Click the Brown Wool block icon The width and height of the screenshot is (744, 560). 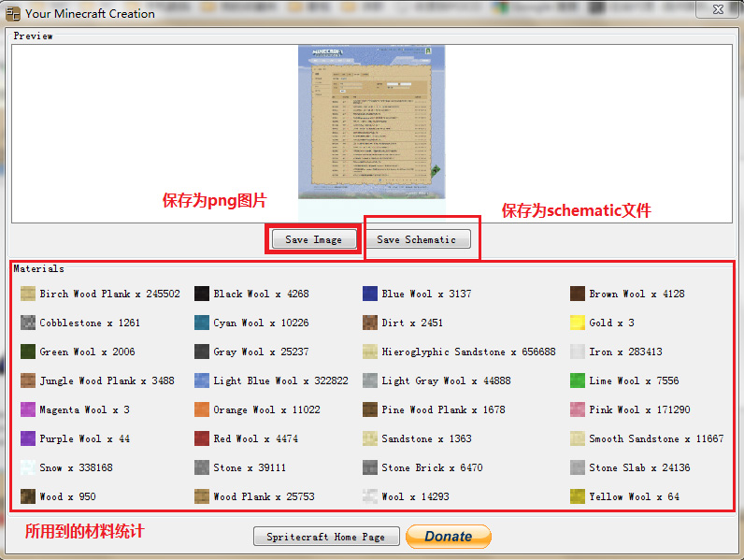(578, 294)
